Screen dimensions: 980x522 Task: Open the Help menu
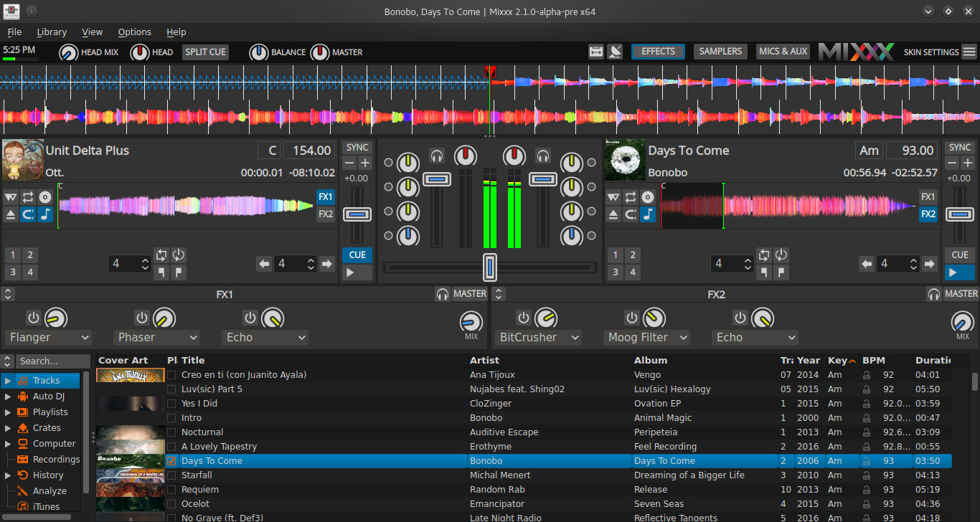176,32
